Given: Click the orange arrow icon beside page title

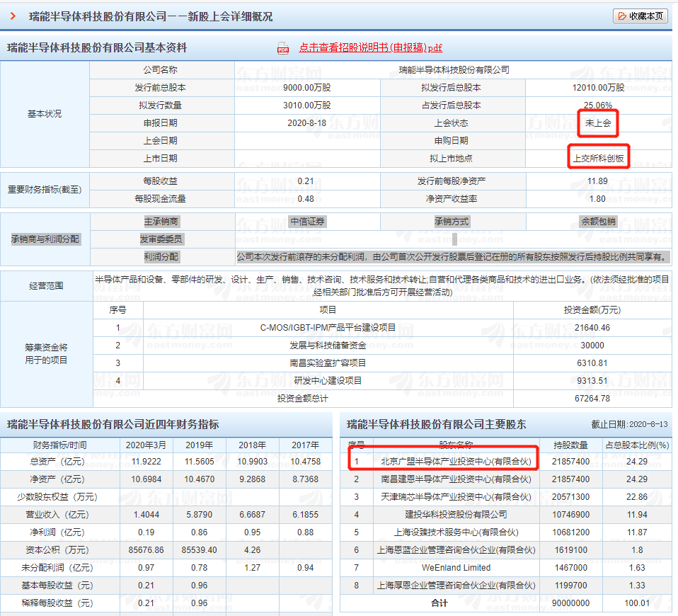Looking at the screenshot, I should 13,16.
